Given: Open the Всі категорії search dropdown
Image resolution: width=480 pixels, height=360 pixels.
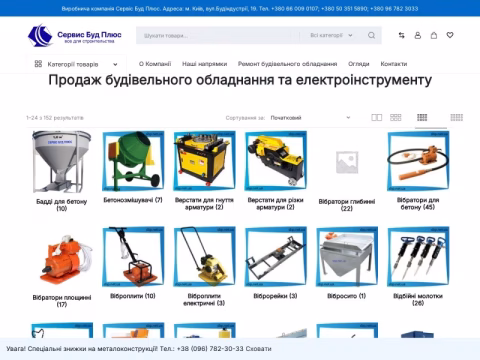Looking at the screenshot, I should click(x=331, y=35).
